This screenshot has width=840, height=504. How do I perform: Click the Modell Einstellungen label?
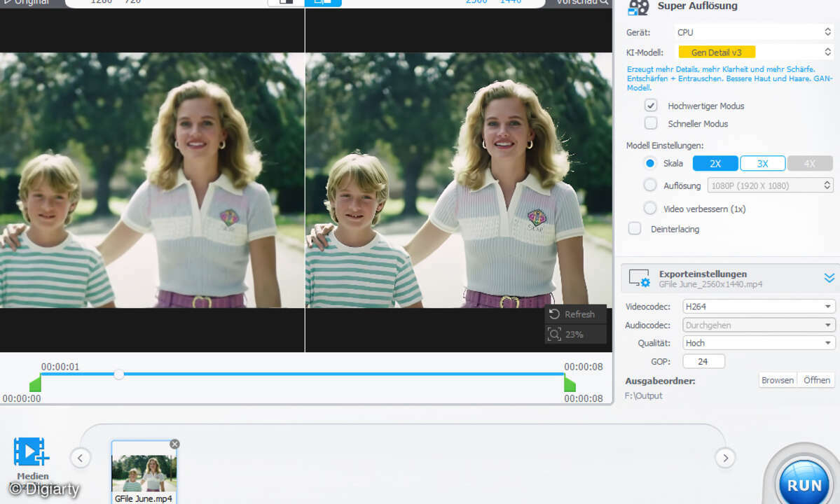[x=665, y=145]
